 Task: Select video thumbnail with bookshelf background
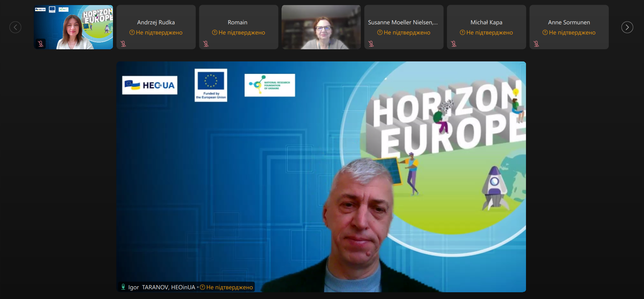point(321,27)
